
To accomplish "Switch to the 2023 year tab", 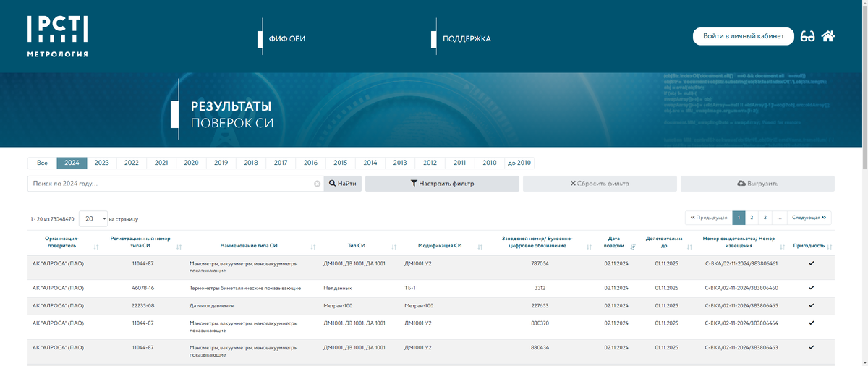I will pos(101,163).
